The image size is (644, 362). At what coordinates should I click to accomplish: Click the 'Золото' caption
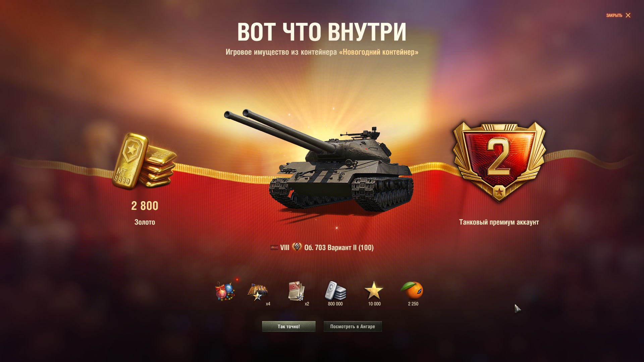pos(145,222)
